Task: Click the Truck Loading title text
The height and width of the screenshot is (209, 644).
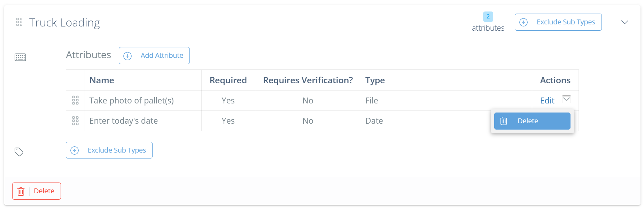Action: coord(64,23)
